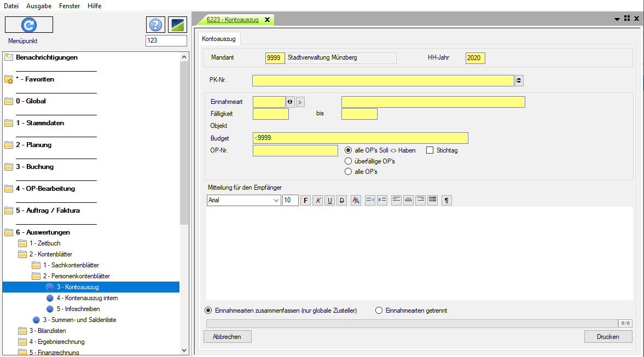
Task: Open the Ausgabe menu
Action: coord(38,5)
